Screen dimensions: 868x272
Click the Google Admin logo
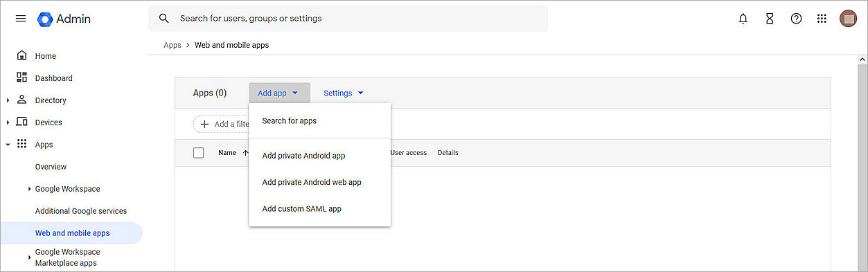click(64, 19)
